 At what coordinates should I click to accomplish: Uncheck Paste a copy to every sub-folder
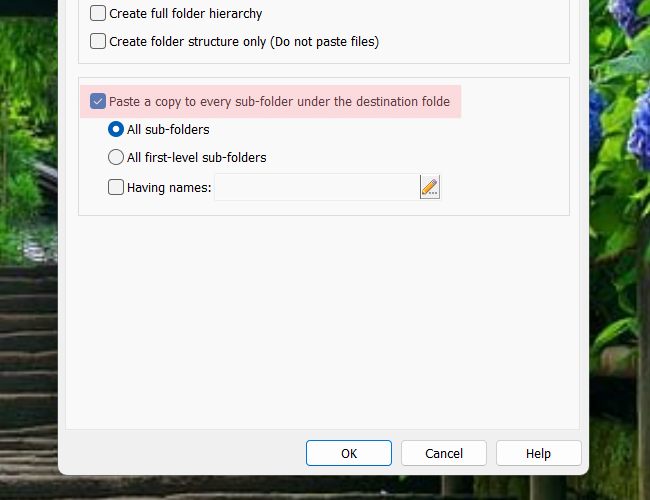tap(98, 101)
